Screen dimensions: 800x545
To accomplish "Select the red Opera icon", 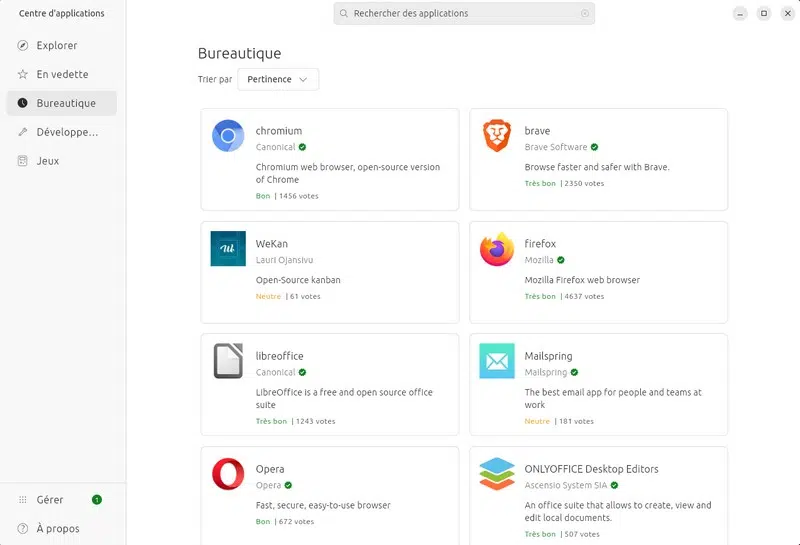I will pos(228,474).
